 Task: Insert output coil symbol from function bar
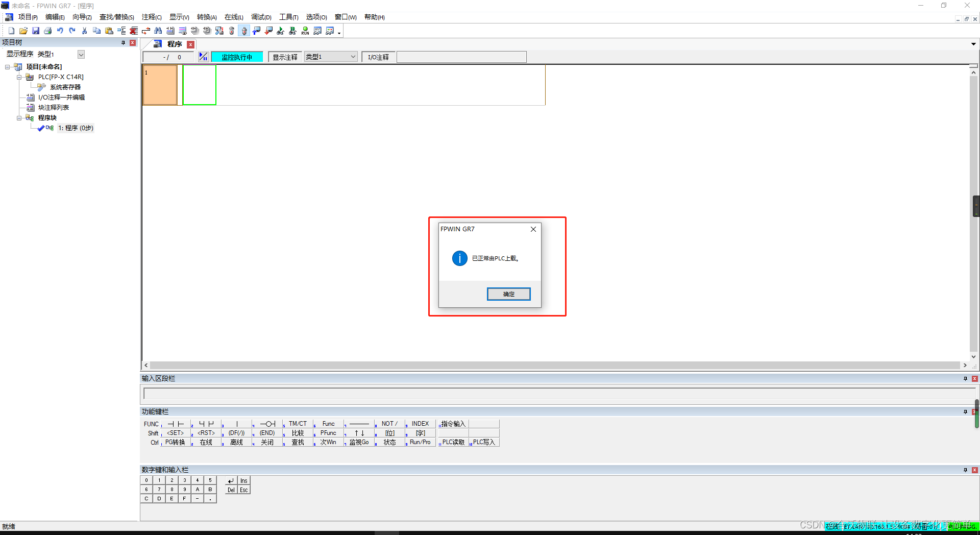(x=267, y=424)
